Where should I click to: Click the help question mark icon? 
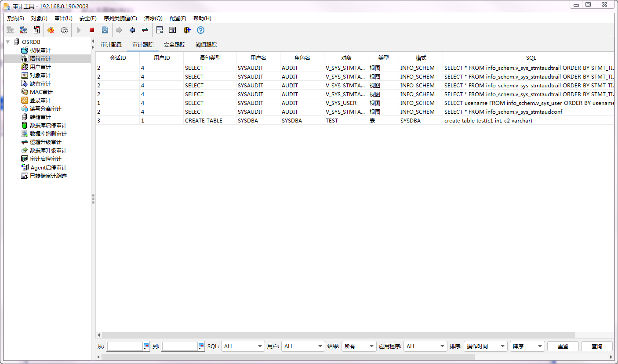pyautogui.click(x=200, y=30)
